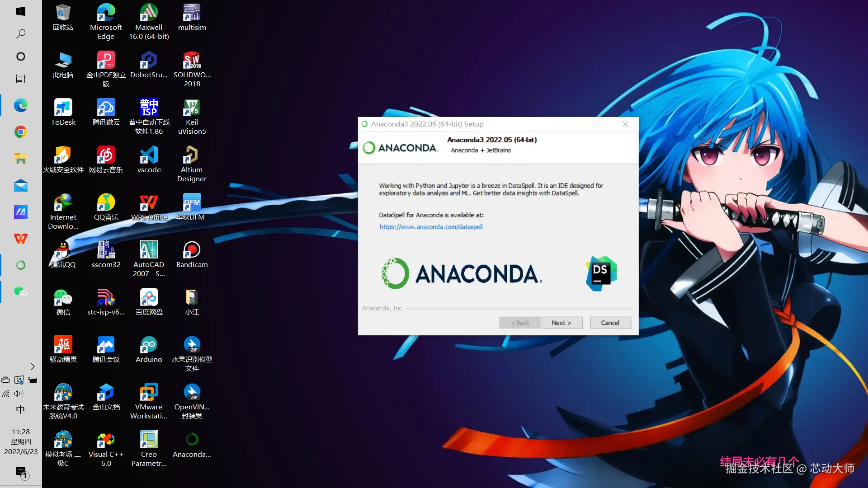Select the Anaconda installer desktop icon
This screenshot has width=868, height=488.
[x=192, y=445]
